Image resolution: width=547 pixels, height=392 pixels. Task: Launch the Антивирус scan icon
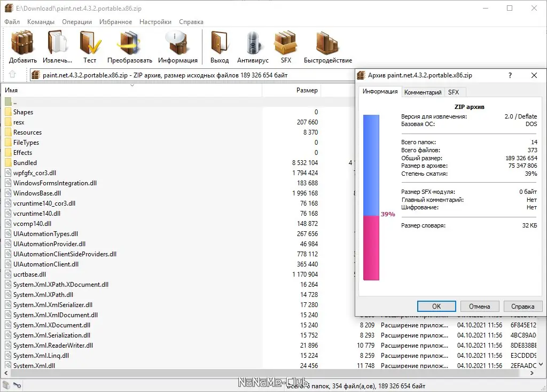(253, 43)
